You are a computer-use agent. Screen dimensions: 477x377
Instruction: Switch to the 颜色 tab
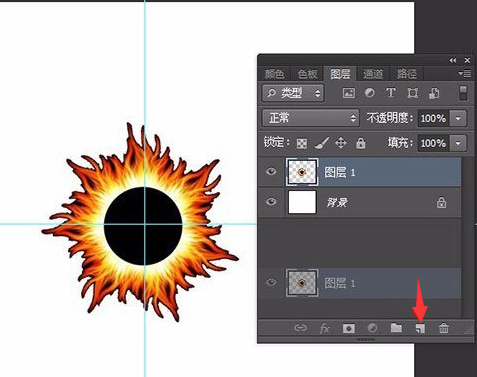tap(274, 74)
